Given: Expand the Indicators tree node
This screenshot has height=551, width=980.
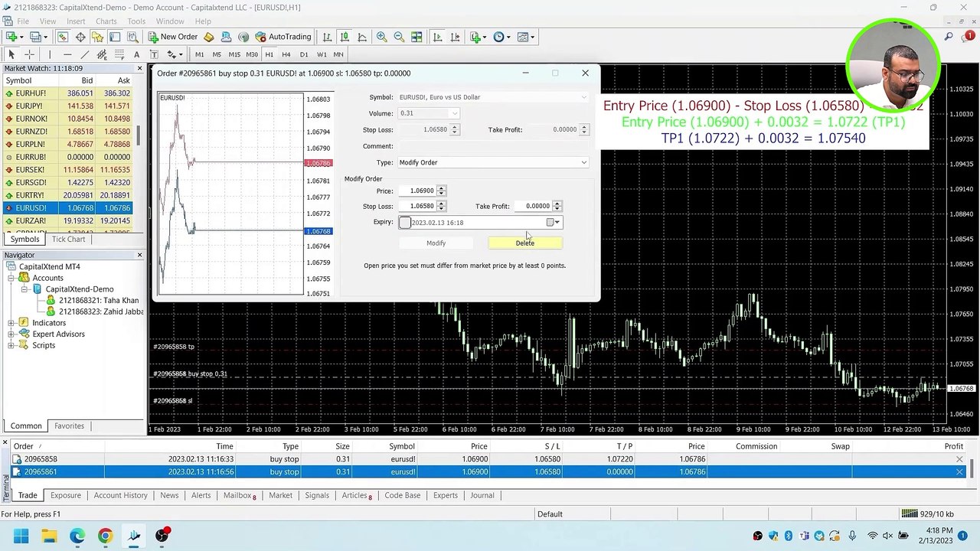Looking at the screenshot, I should point(11,323).
